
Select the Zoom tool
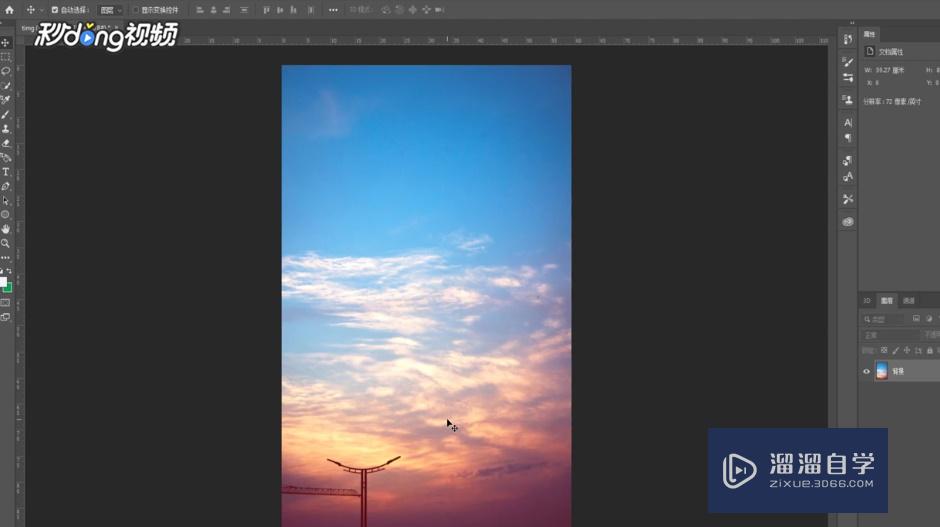coord(5,243)
